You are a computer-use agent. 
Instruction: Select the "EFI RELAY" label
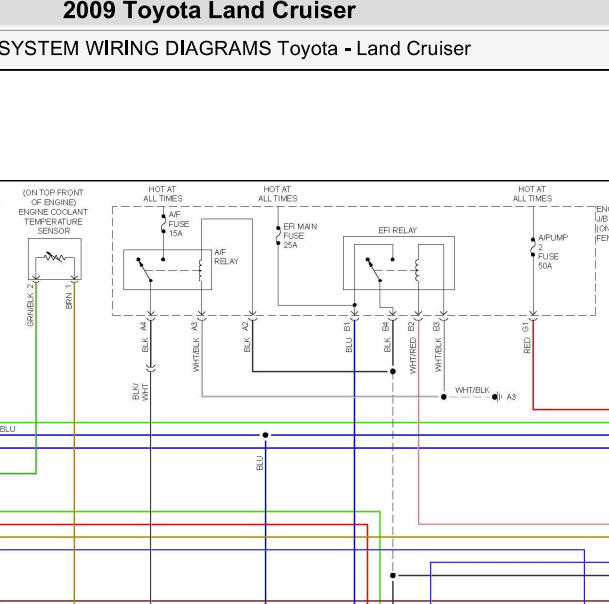pyautogui.click(x=397, y=230)
